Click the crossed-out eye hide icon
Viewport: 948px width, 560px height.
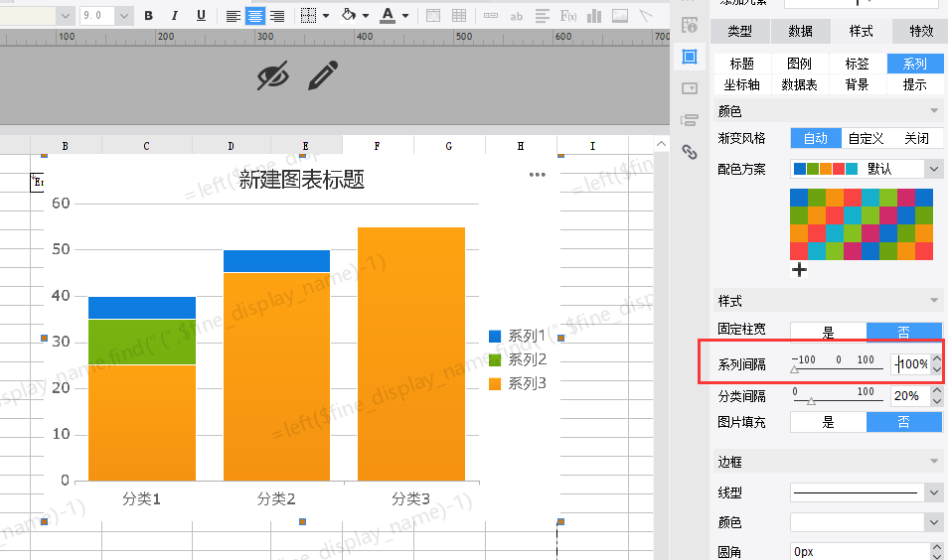coord(272,76)
